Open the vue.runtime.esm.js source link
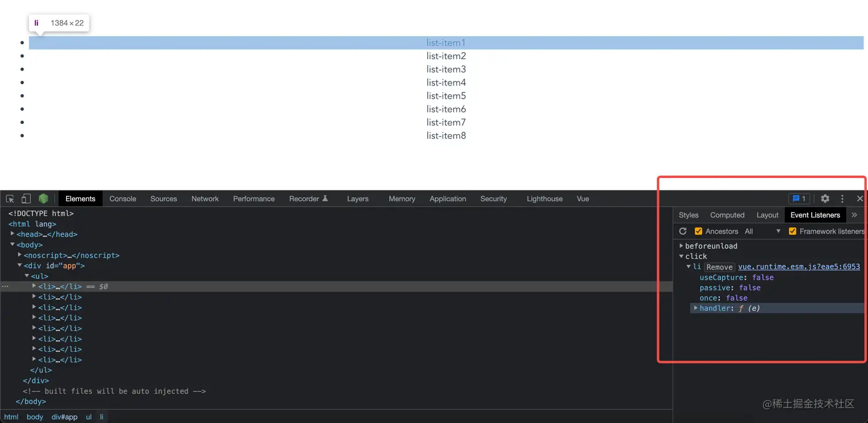Image resolution: width=868 pixels, height=423 pixels. coord(799,267)
